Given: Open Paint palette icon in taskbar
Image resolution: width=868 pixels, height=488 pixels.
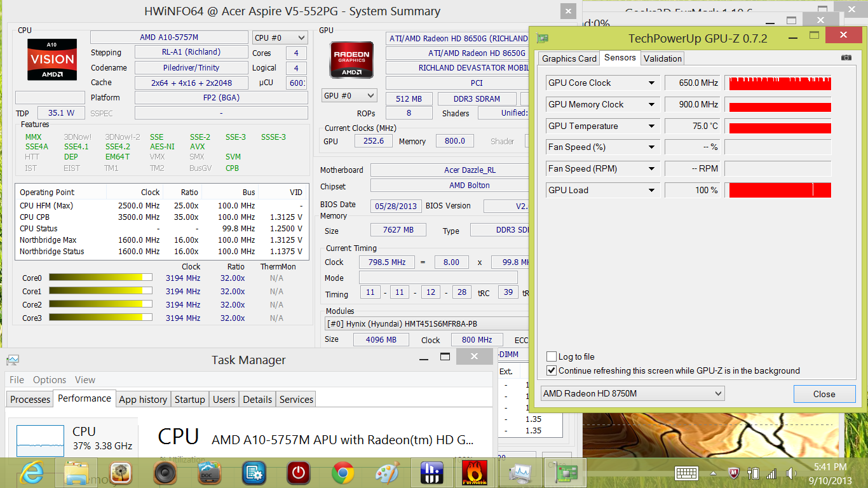Looking at the screenshot, I should click(x=387, y=473).
